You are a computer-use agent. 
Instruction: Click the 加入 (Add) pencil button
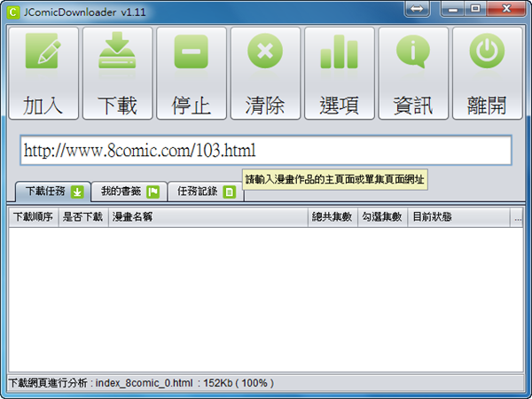43,74
